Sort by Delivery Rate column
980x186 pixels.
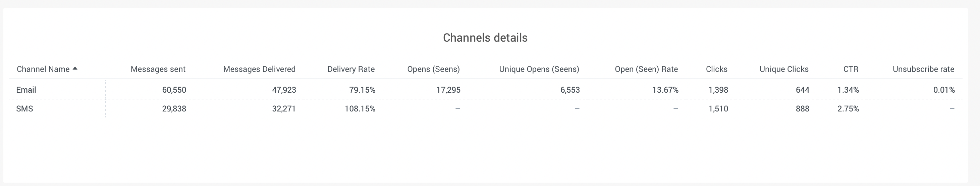click(x=351, y=69)
